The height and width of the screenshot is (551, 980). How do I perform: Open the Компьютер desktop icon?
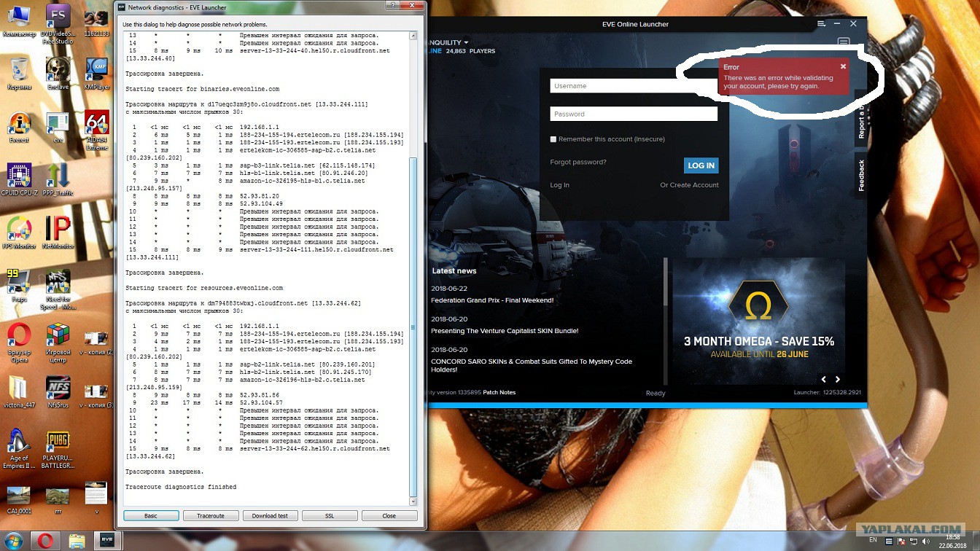click(19, 20)
